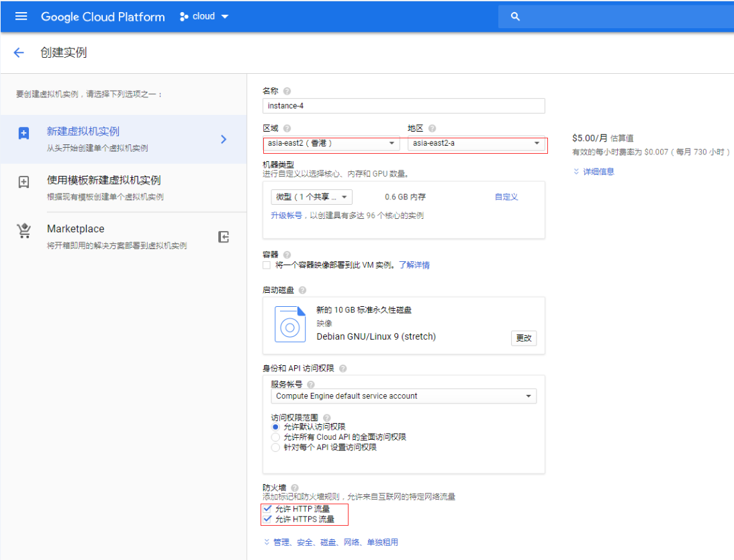The image size is (734, 560).
Task: Click the 自定义 link
Action: (x=506, y=197)
